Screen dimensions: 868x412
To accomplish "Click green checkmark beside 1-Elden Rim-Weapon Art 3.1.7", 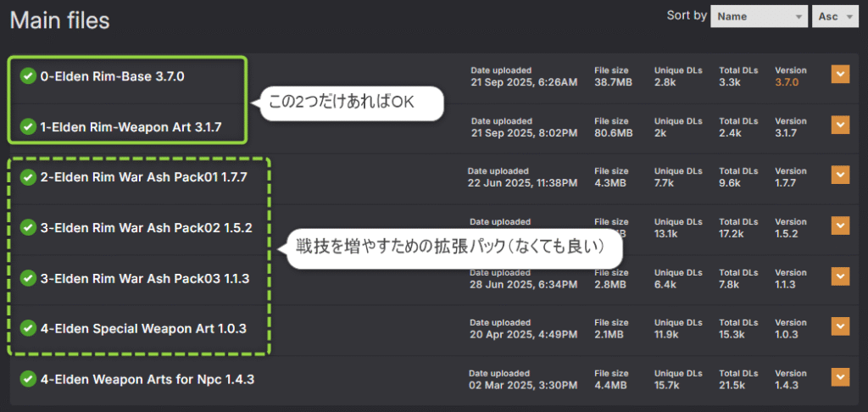I will (x=29, y=127).
